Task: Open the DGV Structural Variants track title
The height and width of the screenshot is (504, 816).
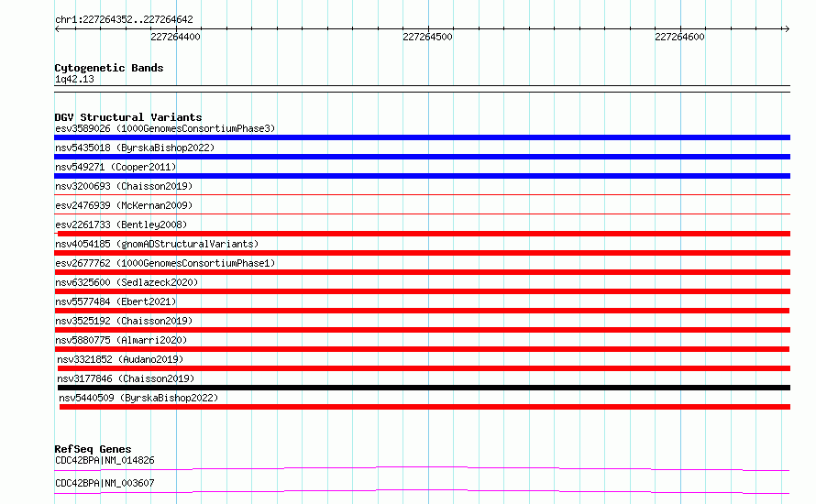Action: [x=128, y=117]
